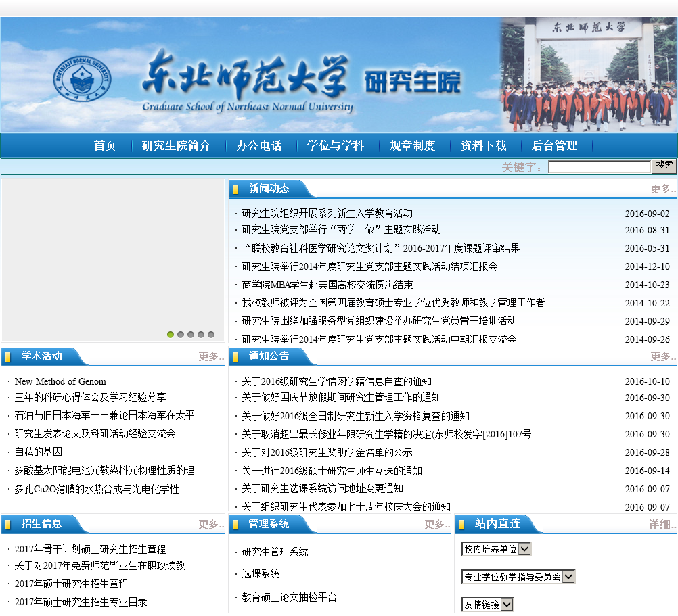Viewport: 678px width, 616px height.
Task: Open news 研究生院党支部举行“两学一做”主题实践活动
Action: pos(341,230)
